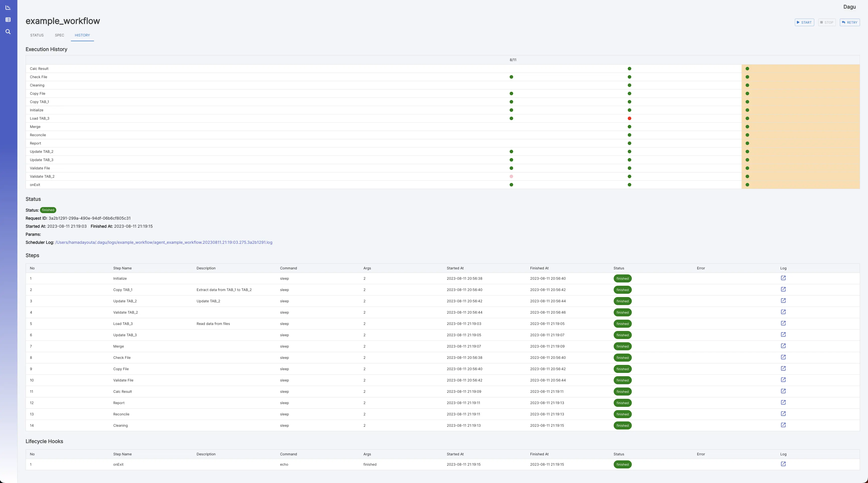868x483 pixels.
Task: Select the HISTORY tab
Action: point(82,35)
